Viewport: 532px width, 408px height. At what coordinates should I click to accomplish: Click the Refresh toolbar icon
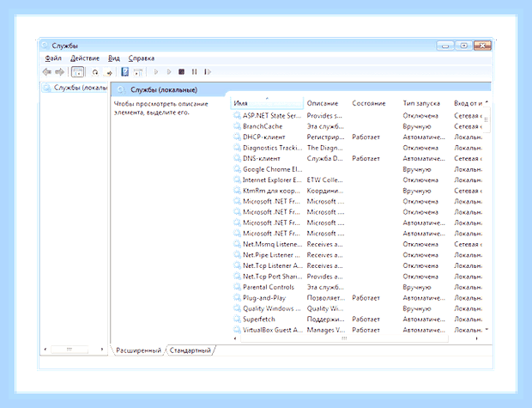(x=95, y=72)
